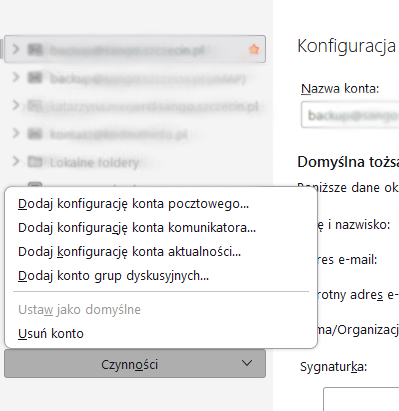The height and width of the screenshot is (411, 399).
Task: Click the chevron on Czynności button
Action: click(247, 363)
